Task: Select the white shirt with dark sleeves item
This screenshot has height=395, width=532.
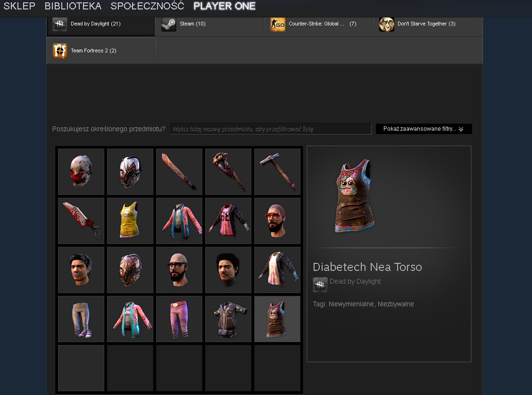Action: [277, 269]
